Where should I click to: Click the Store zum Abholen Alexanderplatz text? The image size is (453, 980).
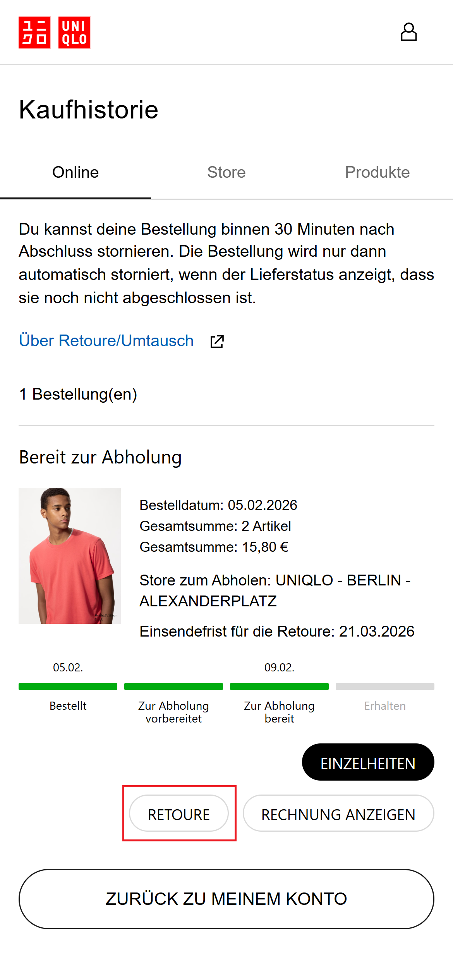(x=275, y=590)
